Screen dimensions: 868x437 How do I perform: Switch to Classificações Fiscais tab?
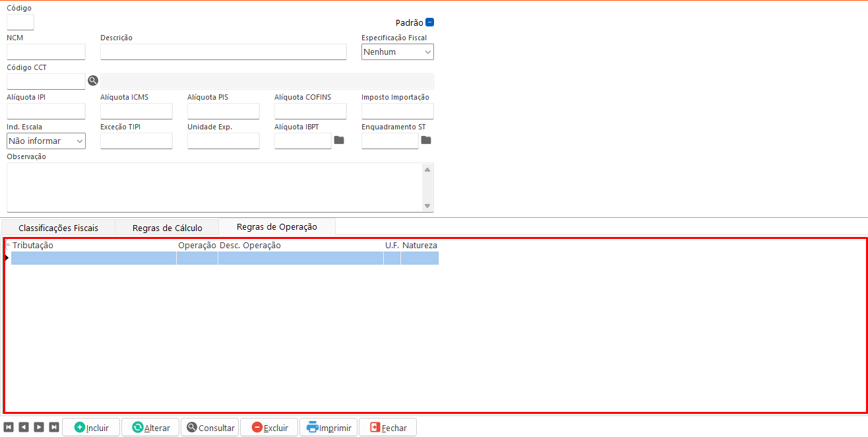[x=58, y=228]
